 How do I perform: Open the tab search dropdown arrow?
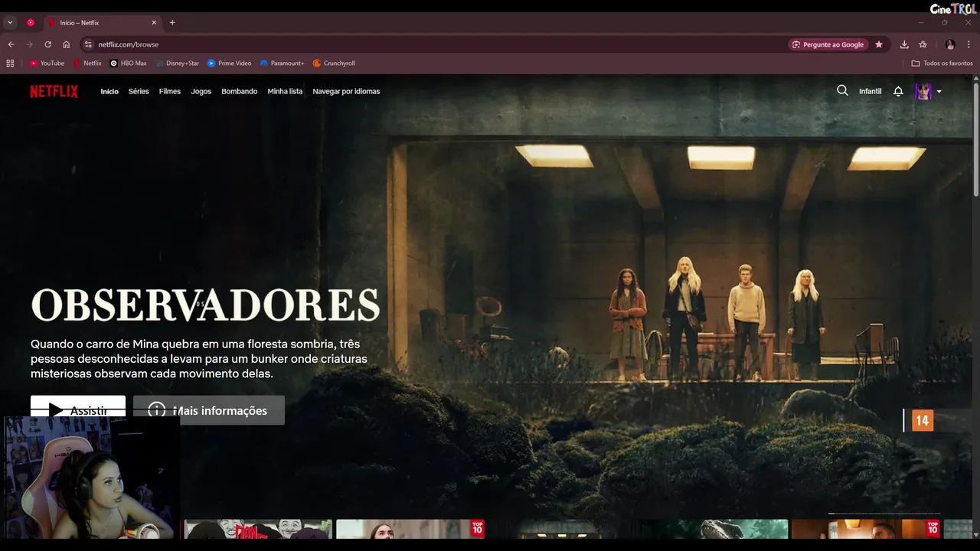pos(10,23)
